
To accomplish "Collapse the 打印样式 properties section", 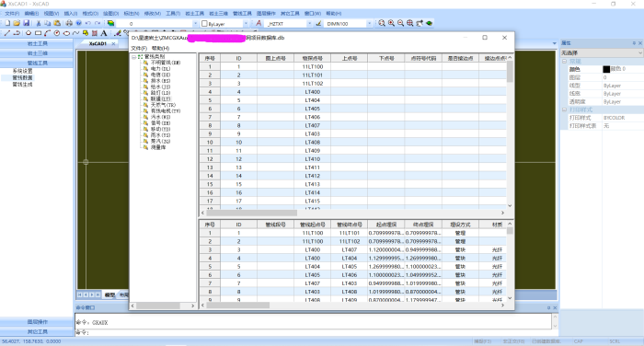I will pyautogui.click(x=564, y=110).
